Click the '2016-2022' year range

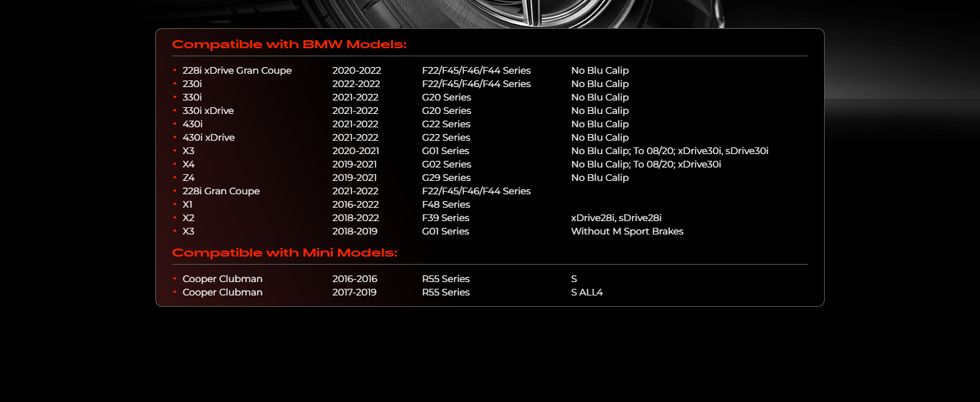coord(355,204)
